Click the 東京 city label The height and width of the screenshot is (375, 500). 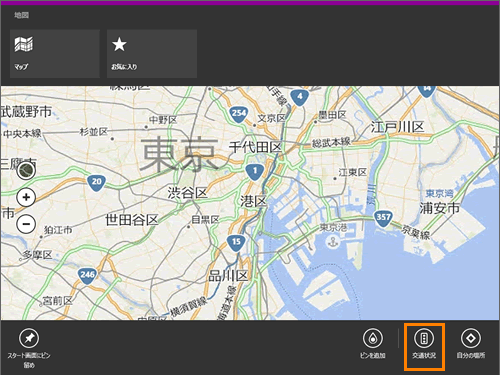click(179, 154)
